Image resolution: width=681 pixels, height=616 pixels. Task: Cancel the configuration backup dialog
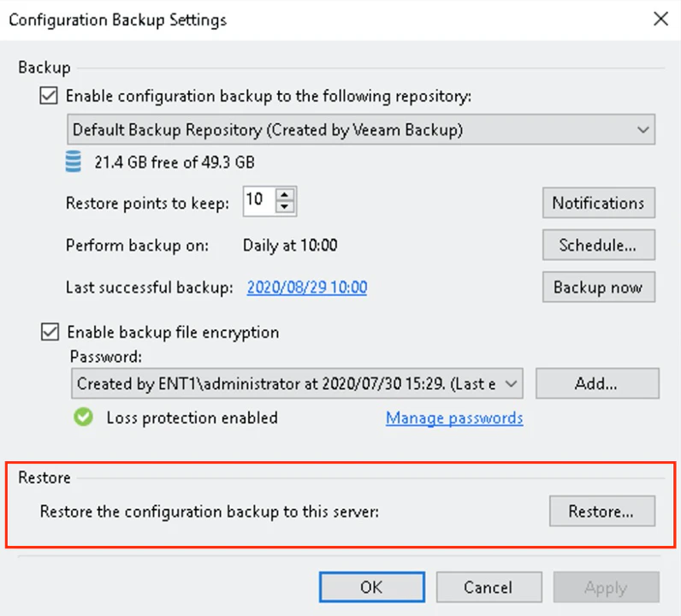click(x=489, y=587)
